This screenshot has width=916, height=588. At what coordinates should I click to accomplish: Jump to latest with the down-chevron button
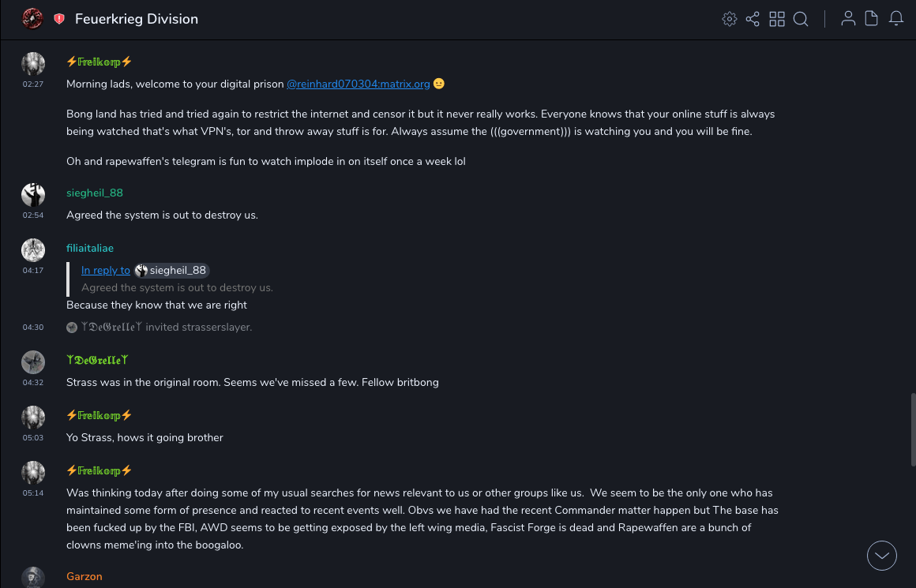(x=882, y=556)
